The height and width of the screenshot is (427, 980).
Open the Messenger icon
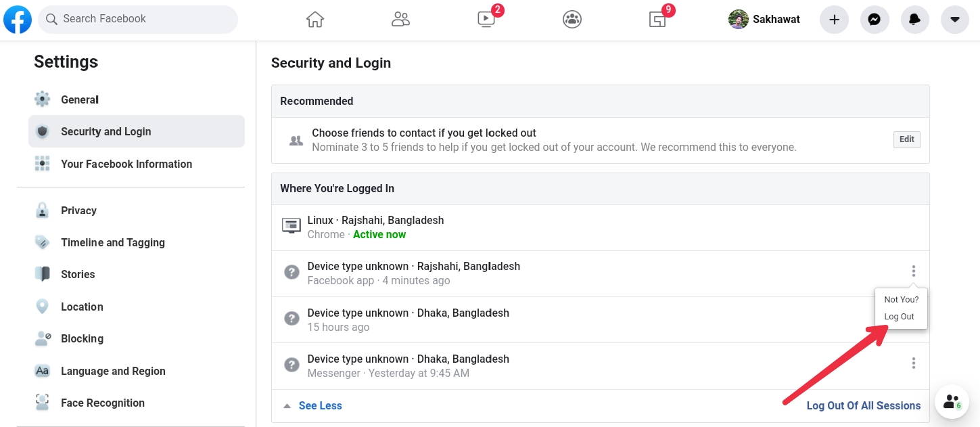click(x=874, y=20)
